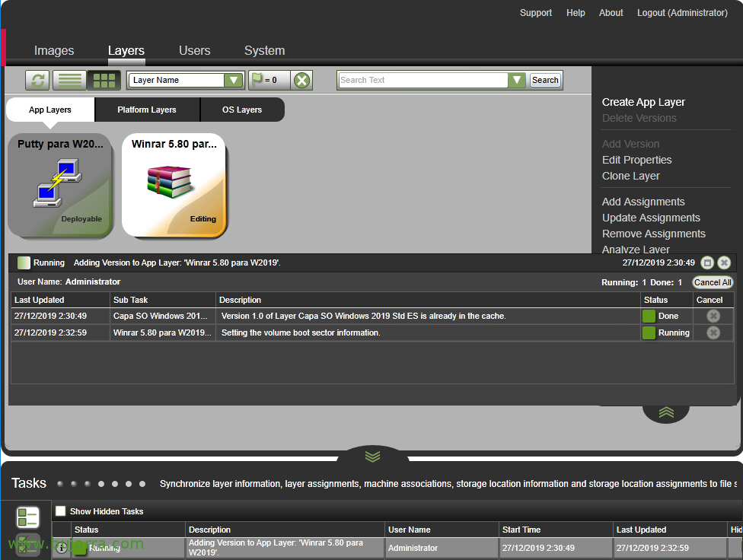Viewport: 743px width, 560px height.
Task: Open the Layers tab
Action: (126, 51)
